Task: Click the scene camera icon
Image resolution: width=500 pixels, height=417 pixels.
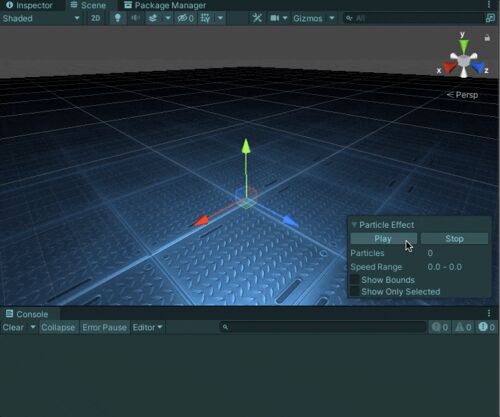Action: click(275, 18)
